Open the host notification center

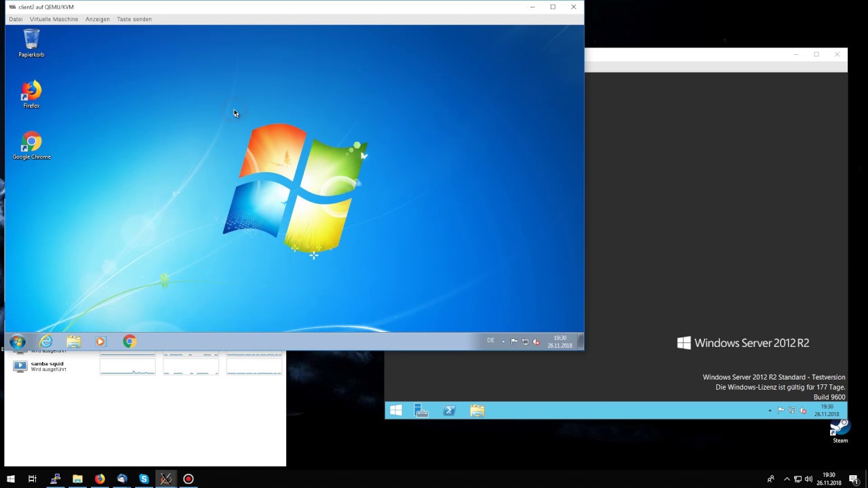click(x=854, y=479)
